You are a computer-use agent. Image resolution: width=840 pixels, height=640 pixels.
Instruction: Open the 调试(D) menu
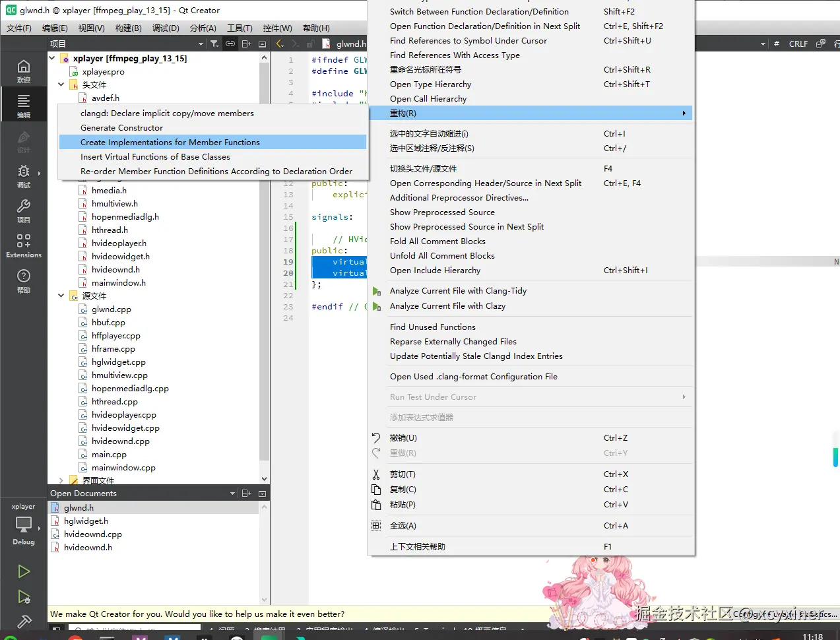166,28
